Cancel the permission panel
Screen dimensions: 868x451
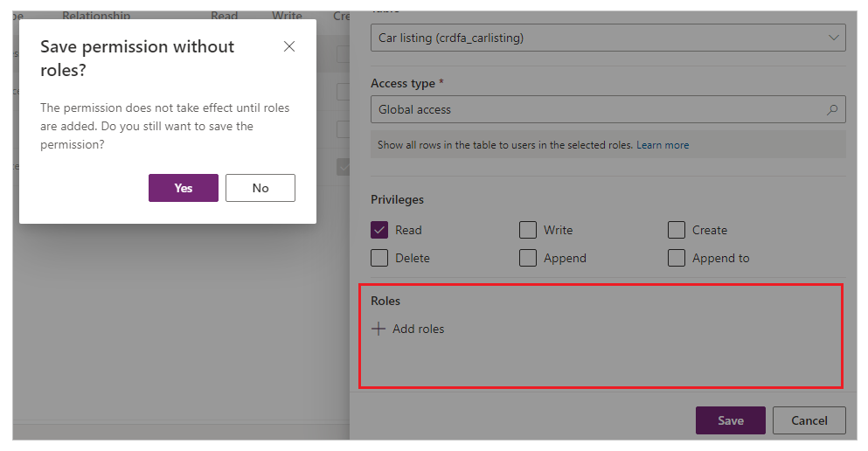809,420
